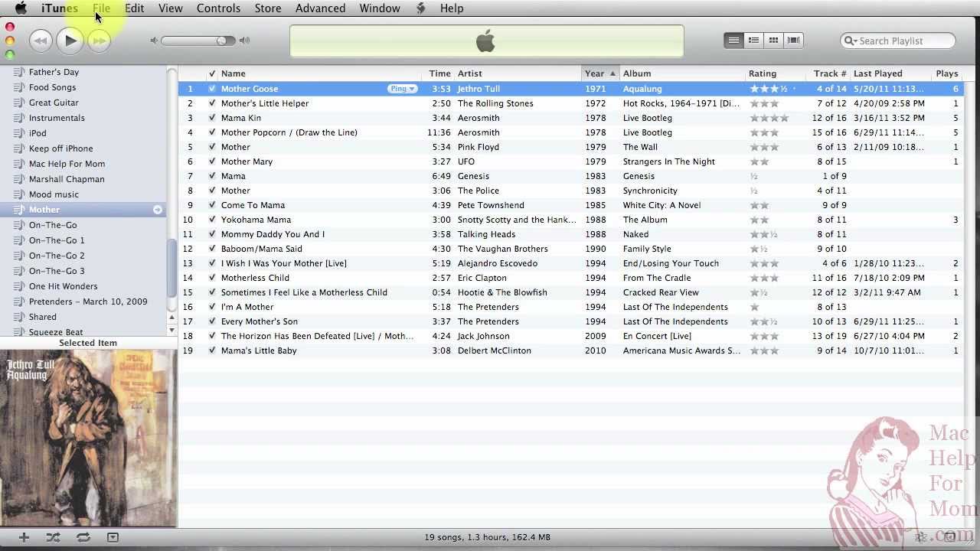Toggle shuffle at bottom bar

[53, 537]
